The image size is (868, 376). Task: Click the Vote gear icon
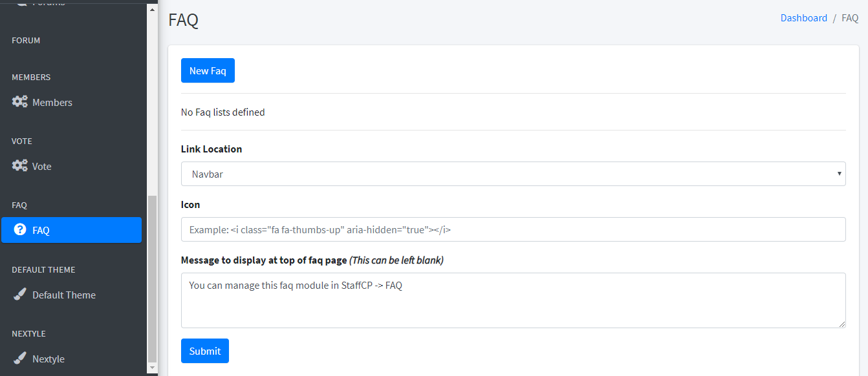tap(19, 165)
